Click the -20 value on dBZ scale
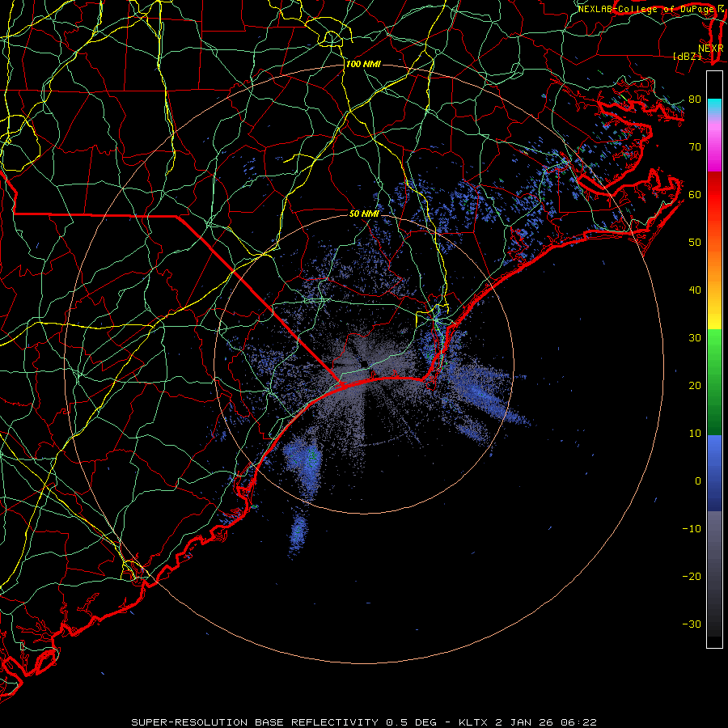Screen dimensions: 728x728 point(692,577)
